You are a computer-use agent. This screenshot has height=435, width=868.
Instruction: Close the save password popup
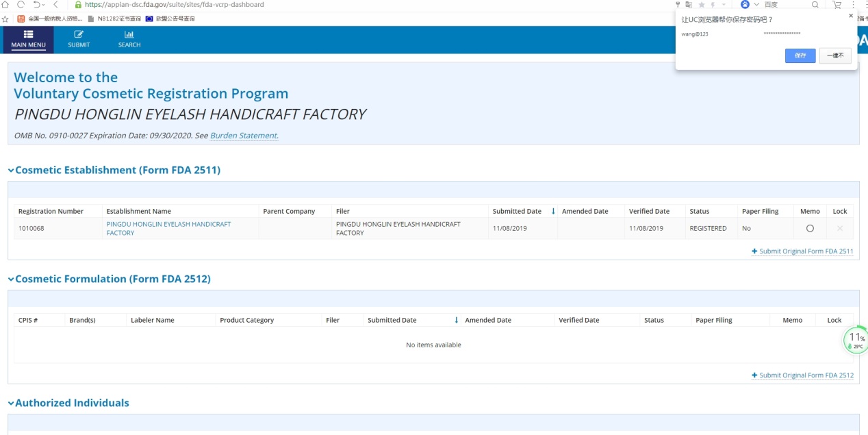(851, 16)
